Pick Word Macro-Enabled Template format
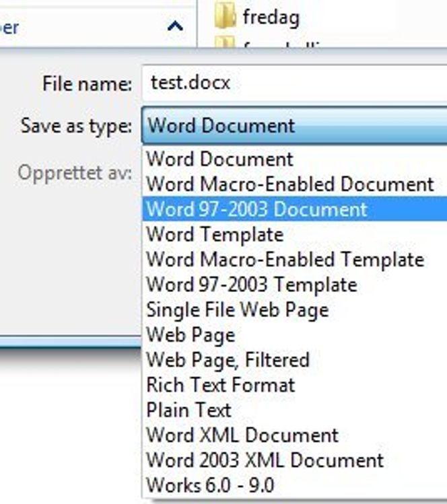The image size is (447, 504). point(294,259)
